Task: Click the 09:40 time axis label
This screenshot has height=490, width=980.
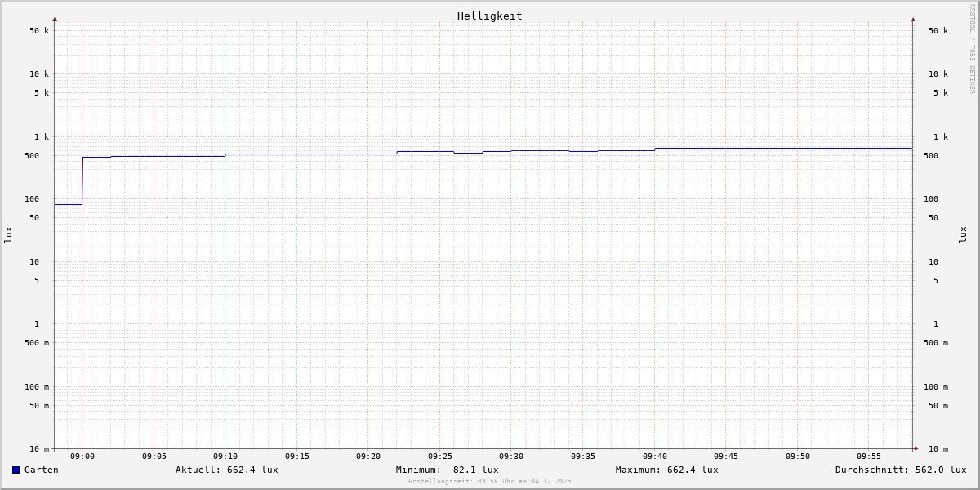Action: 655,457
